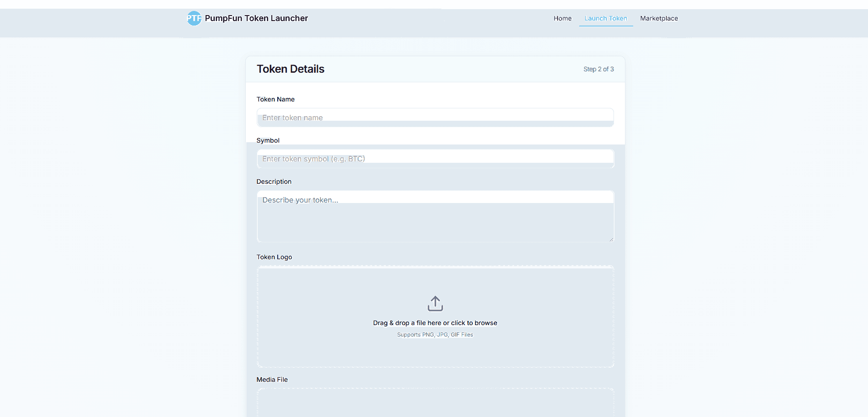Open the Marketplace page
This screenshot has width=868, height=417.
click(659, 18)
